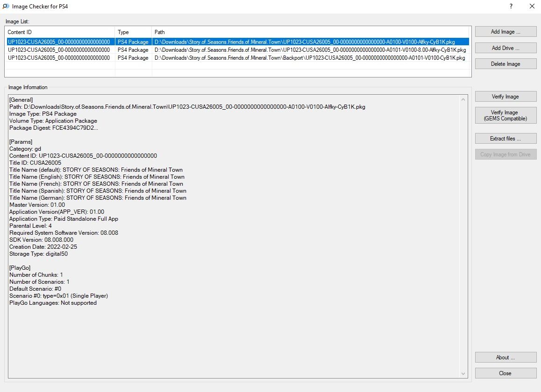Click the [PlayGo] section heading
The width and height of the screenshot is (541, 392).
[x=20, y=268]
